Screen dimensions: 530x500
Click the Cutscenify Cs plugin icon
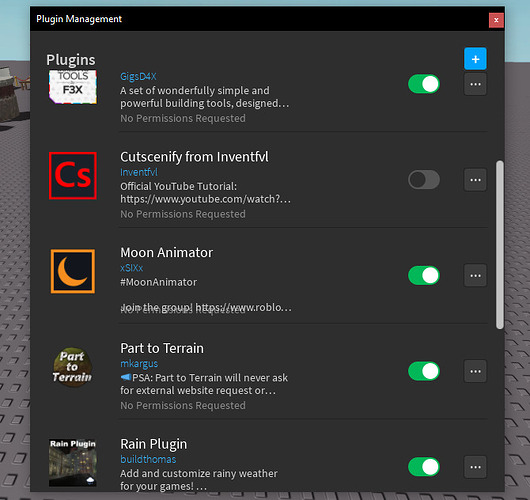[x=73, y=176]
